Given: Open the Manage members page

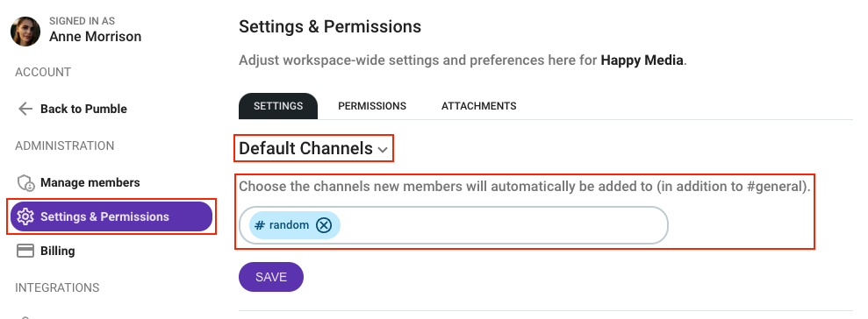Looking at the screenshot, I should [x=90, y=182].
